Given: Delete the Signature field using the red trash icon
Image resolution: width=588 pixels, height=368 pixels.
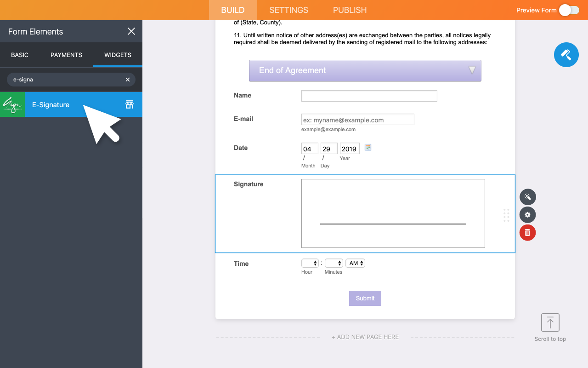Looking at the screenshot, I should [x=527, y=232].
